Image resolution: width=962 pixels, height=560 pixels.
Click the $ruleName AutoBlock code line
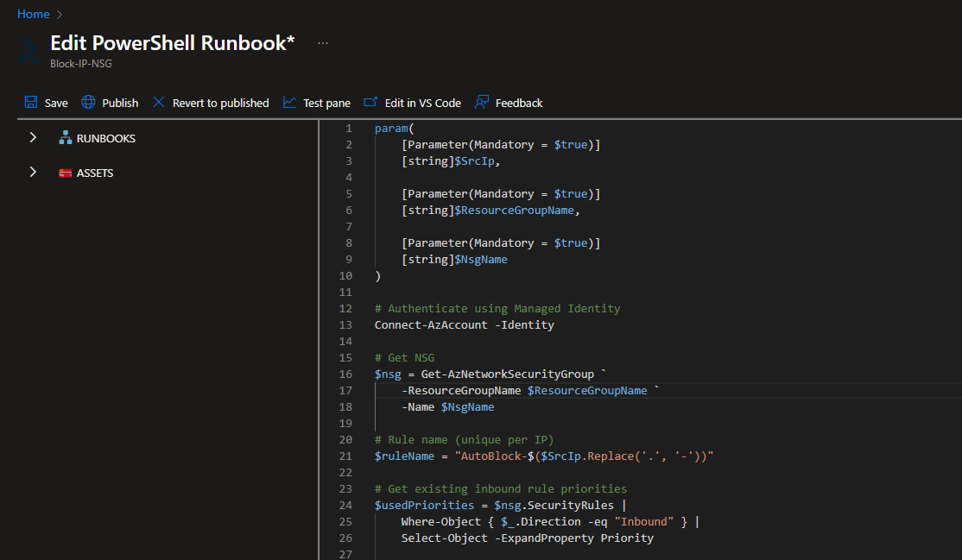pyautogui.click(x=544, y=456)
